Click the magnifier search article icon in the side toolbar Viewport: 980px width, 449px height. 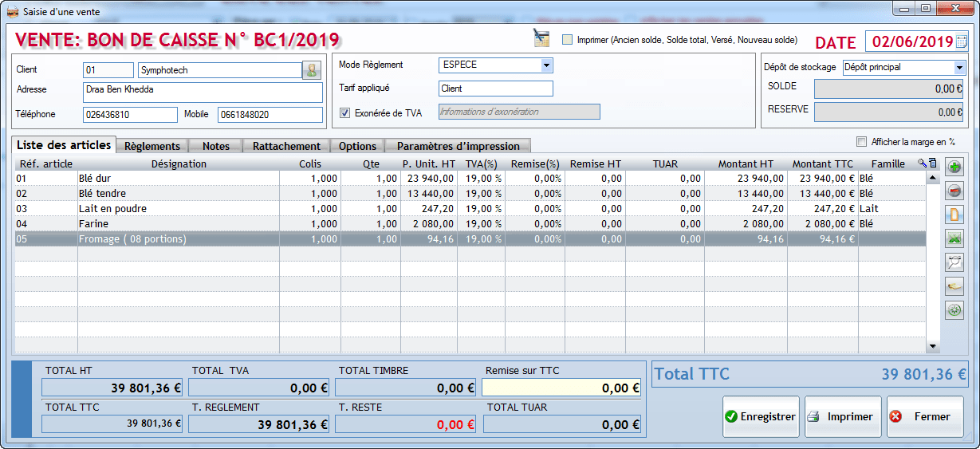coord(954,262)
